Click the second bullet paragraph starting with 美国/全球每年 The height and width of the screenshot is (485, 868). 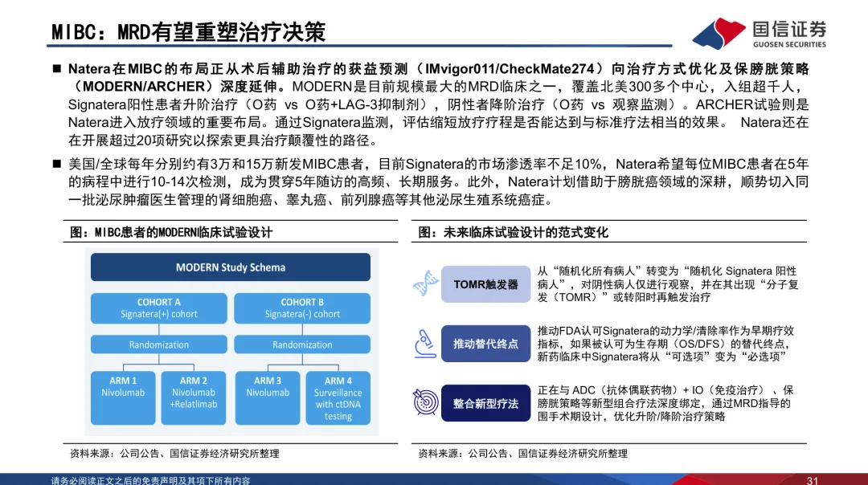click(439, 182)
